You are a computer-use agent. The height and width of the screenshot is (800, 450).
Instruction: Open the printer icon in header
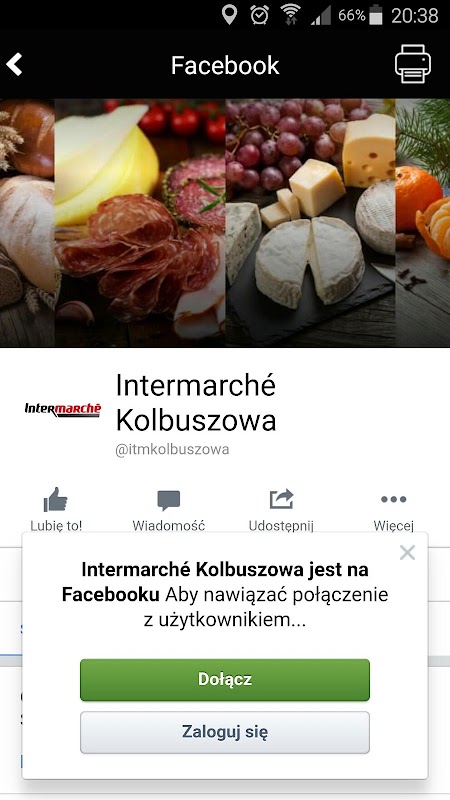[x=412, y=64]
